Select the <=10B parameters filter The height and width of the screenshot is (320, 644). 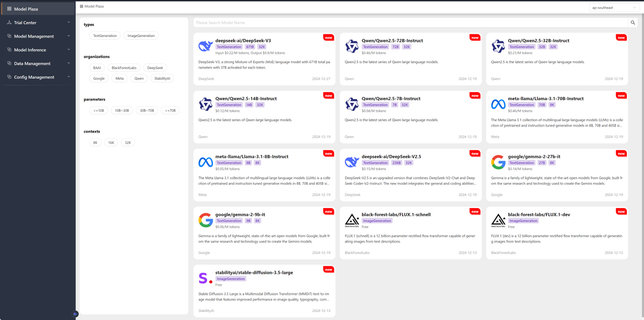click(x=99, y=110)
